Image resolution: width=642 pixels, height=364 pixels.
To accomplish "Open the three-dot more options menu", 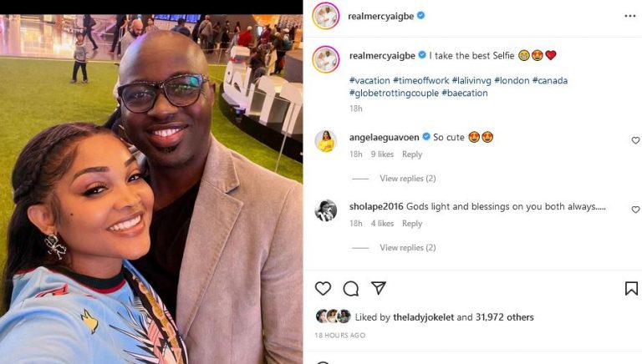I will pos(629,16).
